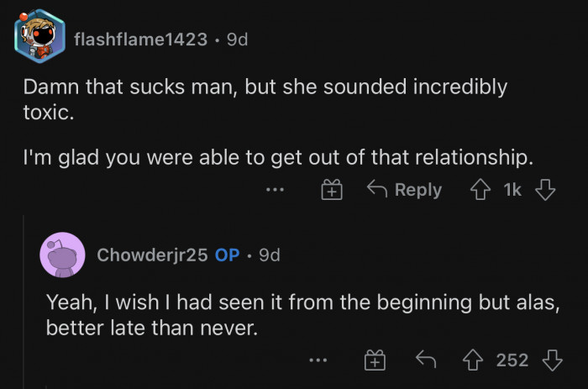Screen dimensions: 588x389
Task: Downvote flashflame1423's comment
Action: pos(546,191)
